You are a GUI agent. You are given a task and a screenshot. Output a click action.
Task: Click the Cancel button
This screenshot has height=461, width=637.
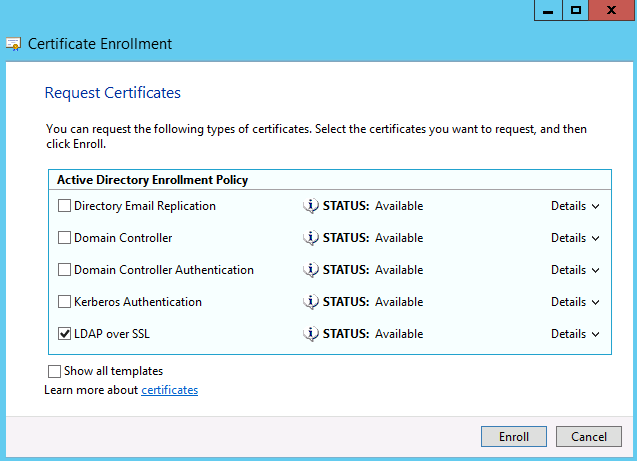pyautogui.click(x=589, y=437)
